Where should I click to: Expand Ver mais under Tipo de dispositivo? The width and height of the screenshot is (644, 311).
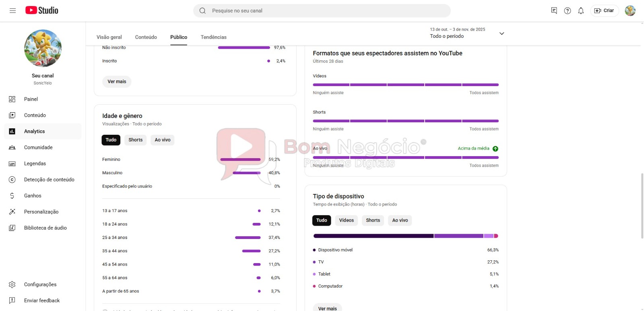tap(327, 308)
